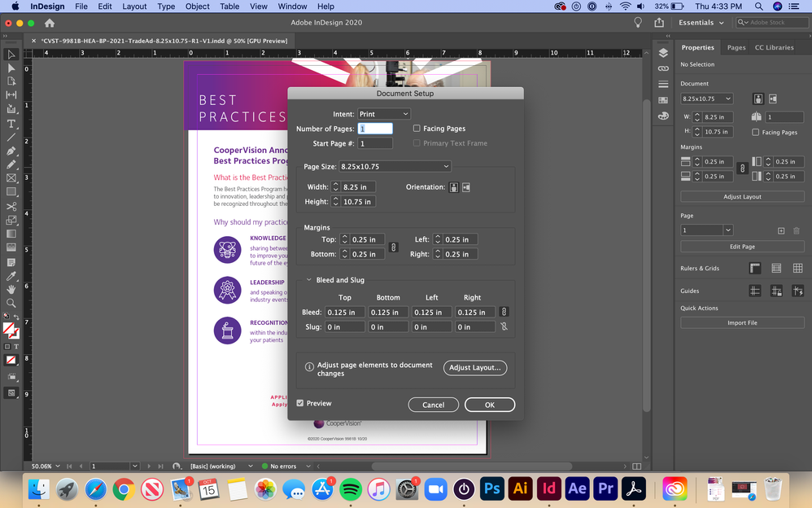Click the Adjust Layout... button
The height and width of the screenshot is (508, 812).
tap(475, 367)
